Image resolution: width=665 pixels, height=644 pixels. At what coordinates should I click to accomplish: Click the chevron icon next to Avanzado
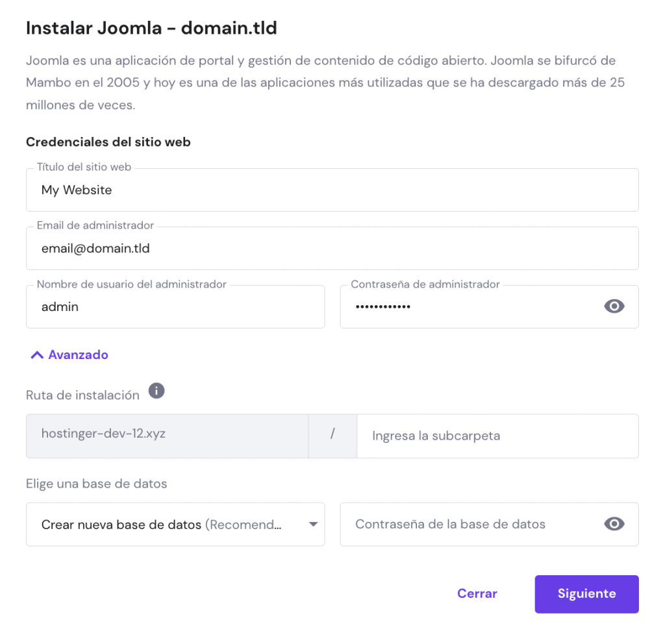(x=37, y=354)
